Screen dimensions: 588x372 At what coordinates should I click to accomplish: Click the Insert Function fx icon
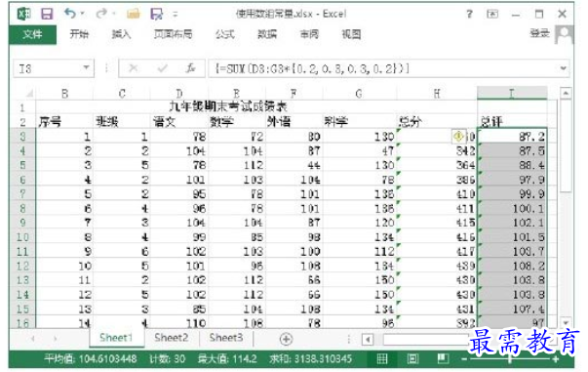pos(191,68)
